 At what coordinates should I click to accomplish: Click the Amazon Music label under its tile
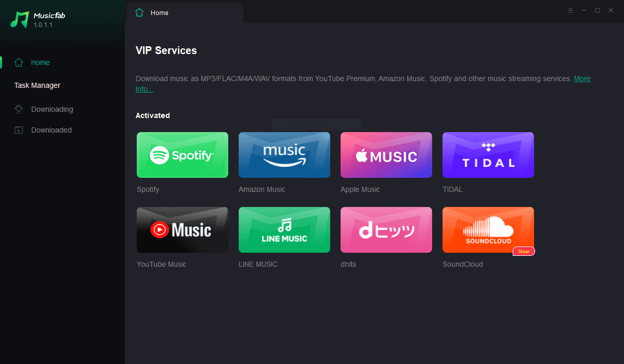(262, 189)
